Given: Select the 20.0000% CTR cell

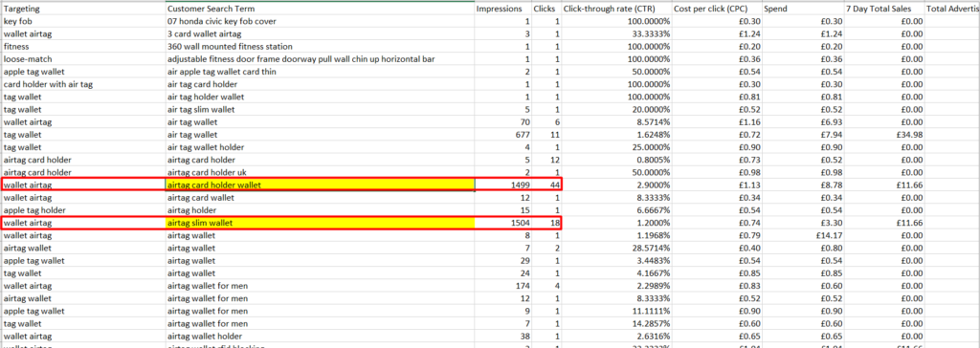Looking at the screenshot, I should pyautogui.click(x=616, y=109).
